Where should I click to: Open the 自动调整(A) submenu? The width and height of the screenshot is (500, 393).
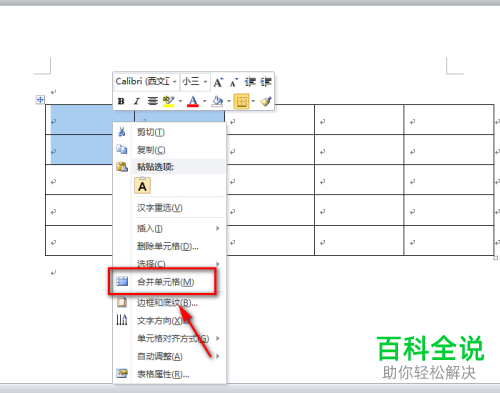[170, 357]
